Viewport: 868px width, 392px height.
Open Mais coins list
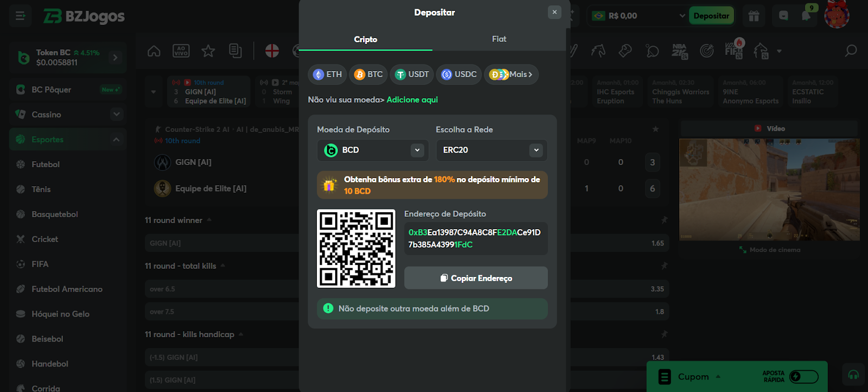tap(511, 74)
